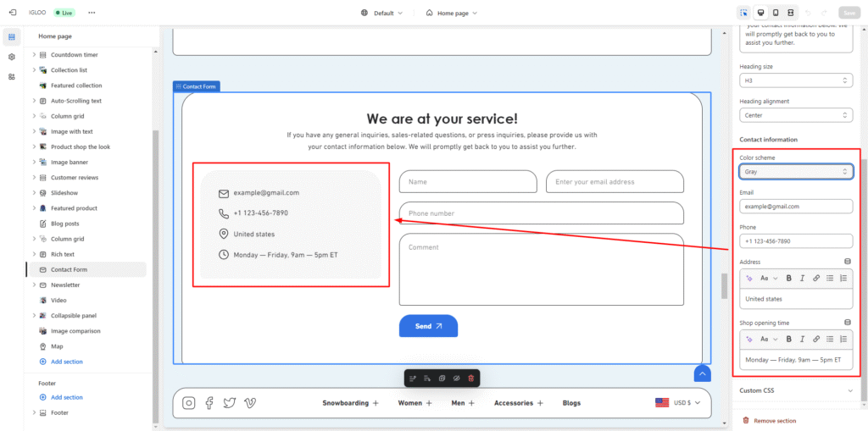The image size is (868, 431).
Task: Open theme settings gear in left rail
Action: tap(12, 57)
